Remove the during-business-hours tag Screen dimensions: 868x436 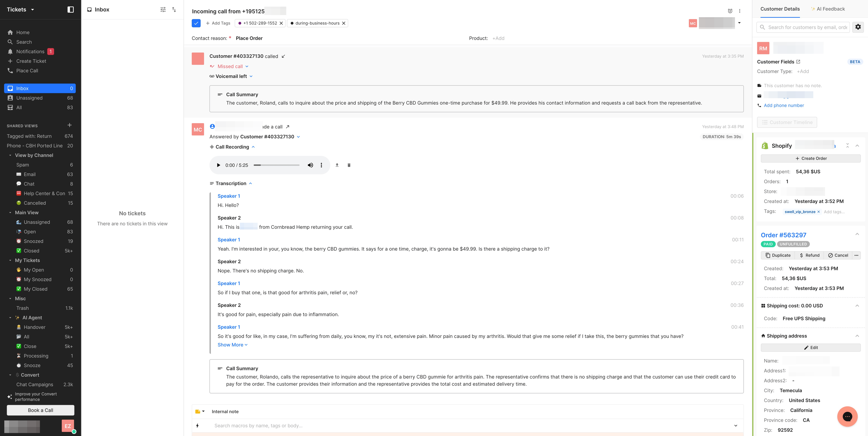pos(344,23)
